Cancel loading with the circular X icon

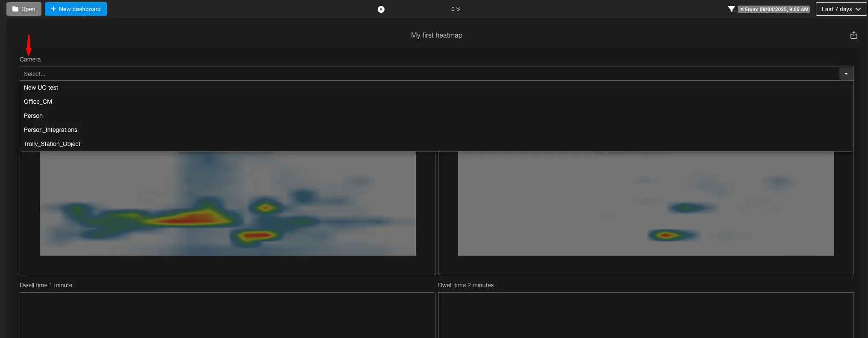click(x=381, y=9)
